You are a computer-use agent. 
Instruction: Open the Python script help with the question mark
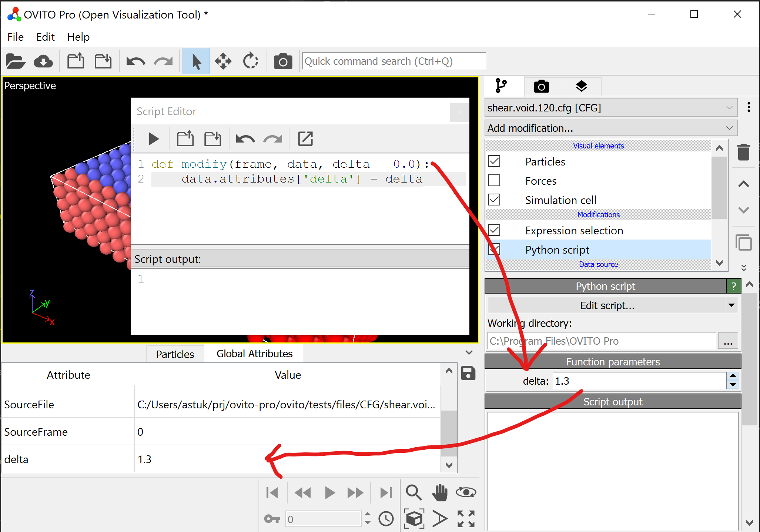pos(734,285)
